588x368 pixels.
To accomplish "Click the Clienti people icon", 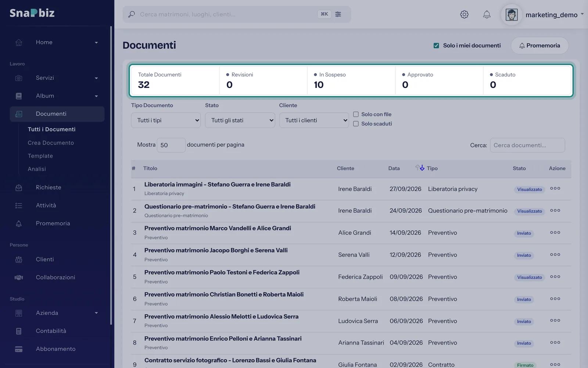I will (19, 260).
